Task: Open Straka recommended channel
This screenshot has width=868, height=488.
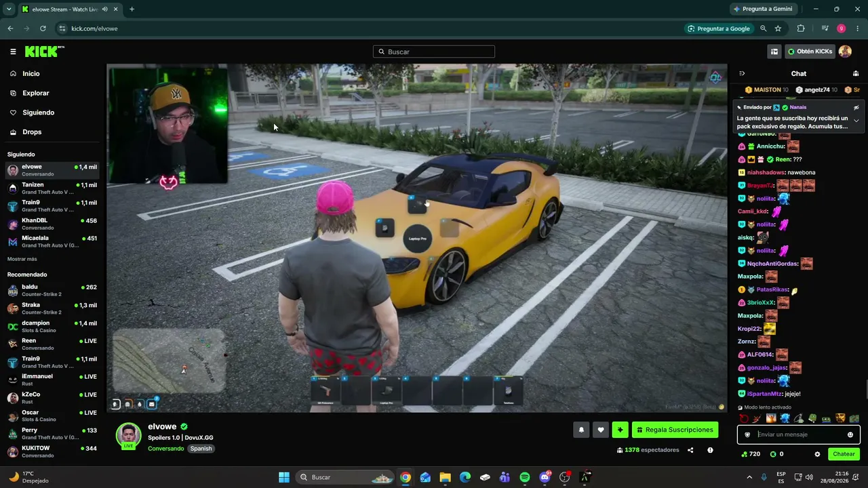Action: [x=53, y=308]
